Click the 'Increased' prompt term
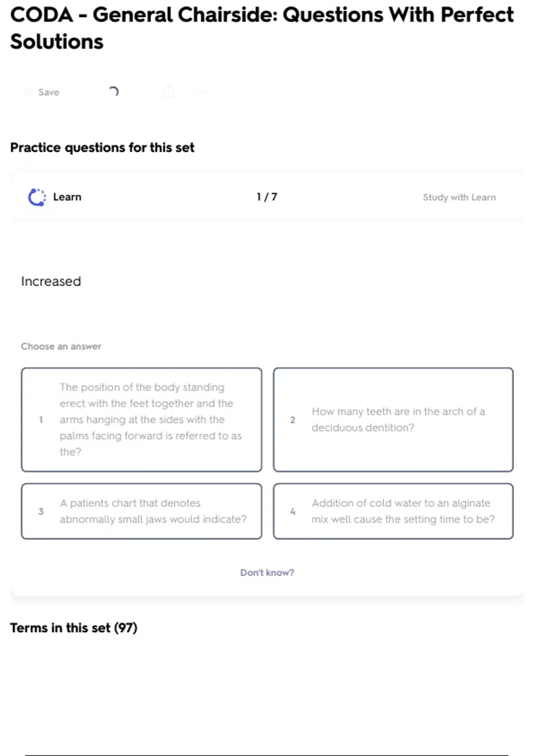This screenshot has width=534, height=756. tap(51, 281)
